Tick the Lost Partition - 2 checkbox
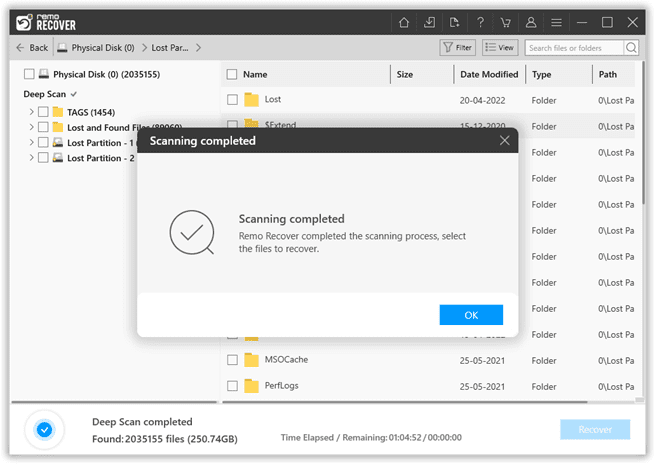 pos(43,158)
